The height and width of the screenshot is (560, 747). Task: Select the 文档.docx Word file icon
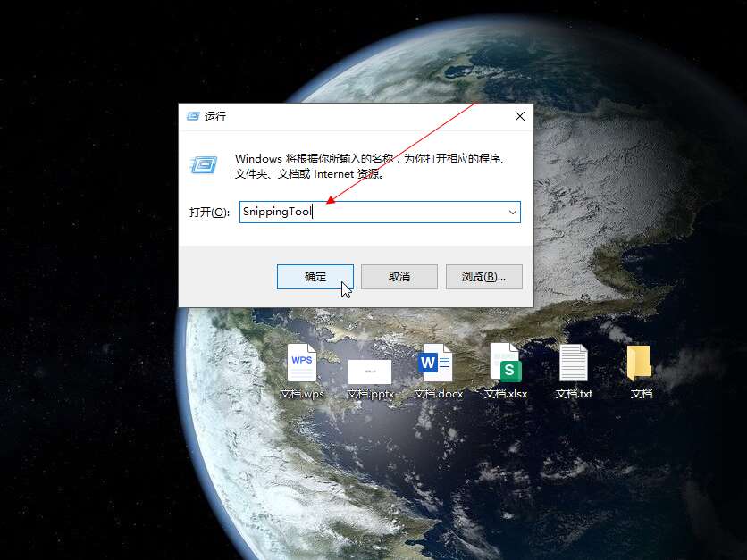tap(436, 363)
